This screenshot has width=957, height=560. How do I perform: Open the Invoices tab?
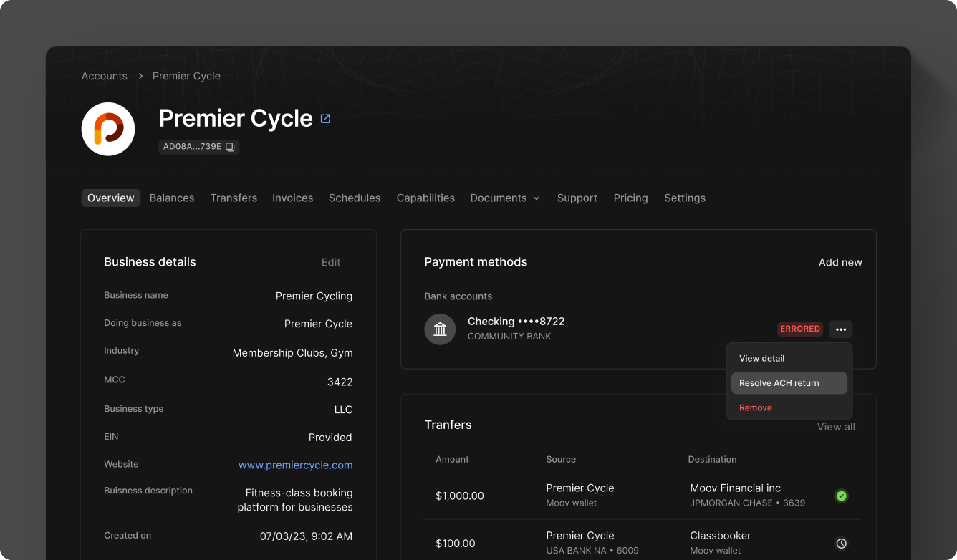click(x=292, y=198)
